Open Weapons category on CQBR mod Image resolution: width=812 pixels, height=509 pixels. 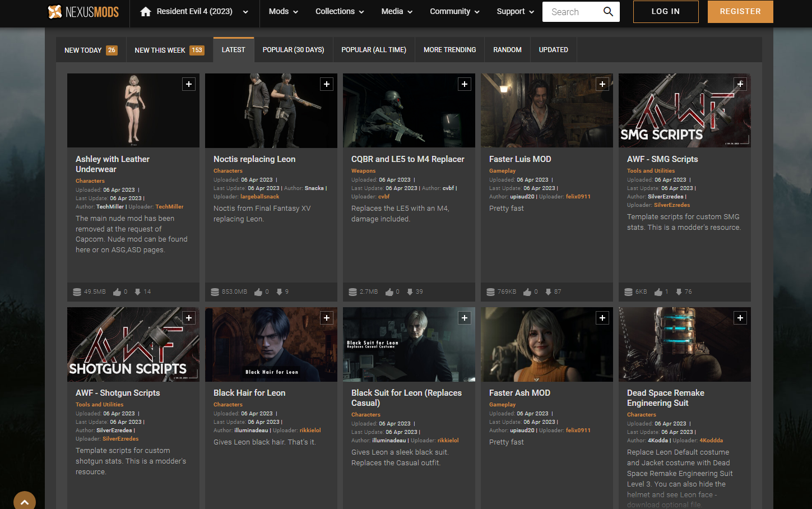(x=364, y=171)
